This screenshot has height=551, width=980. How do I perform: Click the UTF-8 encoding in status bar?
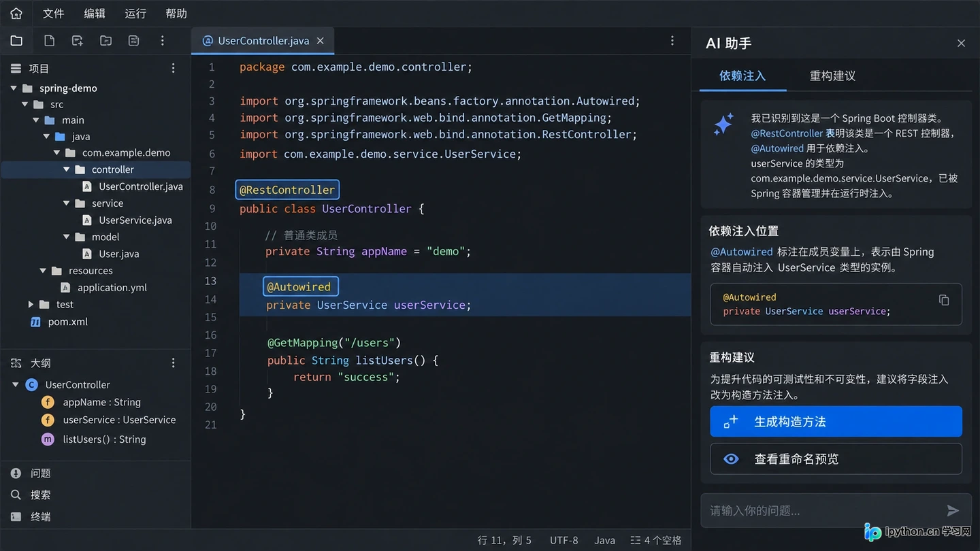coord(564,540)
